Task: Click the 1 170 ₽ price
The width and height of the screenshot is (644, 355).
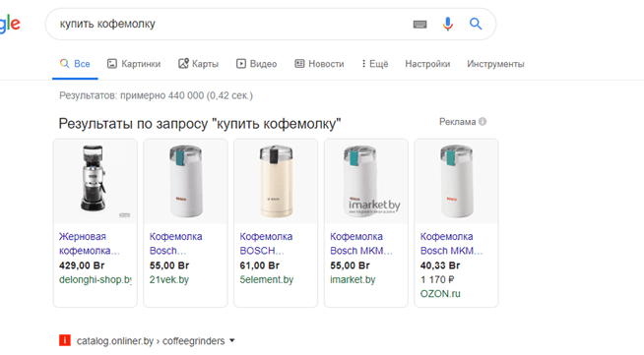Action: [437, 279]
